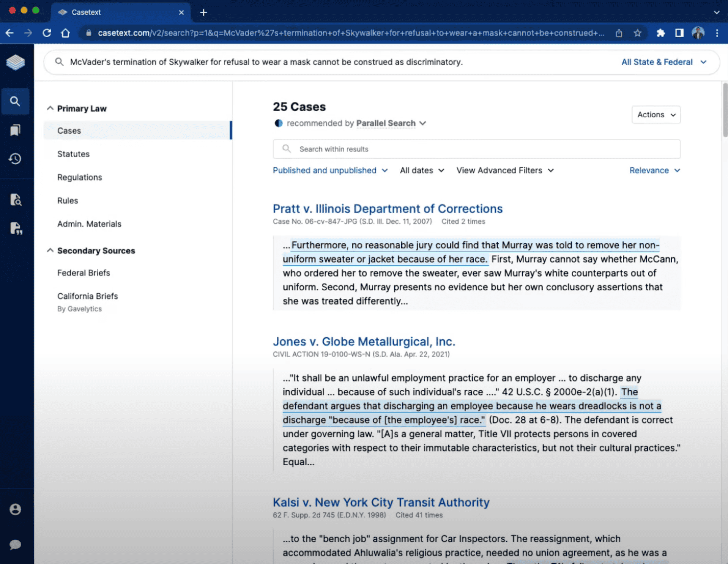Click the Search within results field
728x564 pixels.
476,149
